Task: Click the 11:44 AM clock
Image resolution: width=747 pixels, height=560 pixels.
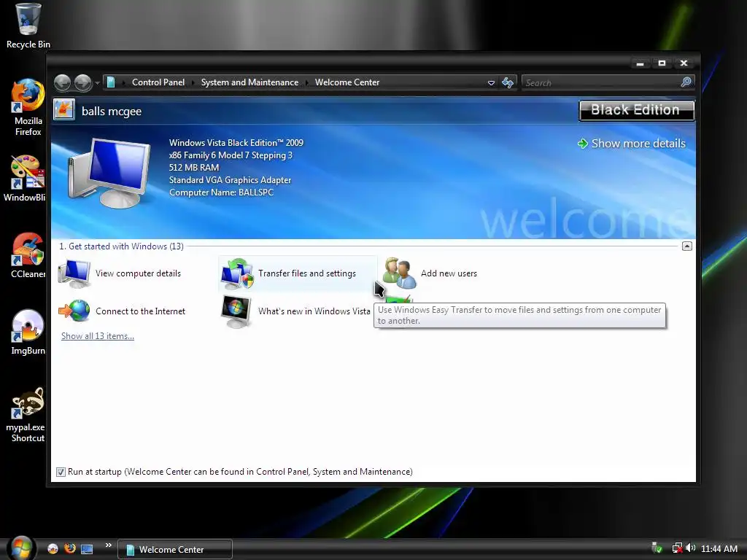Action: point(719,549)
